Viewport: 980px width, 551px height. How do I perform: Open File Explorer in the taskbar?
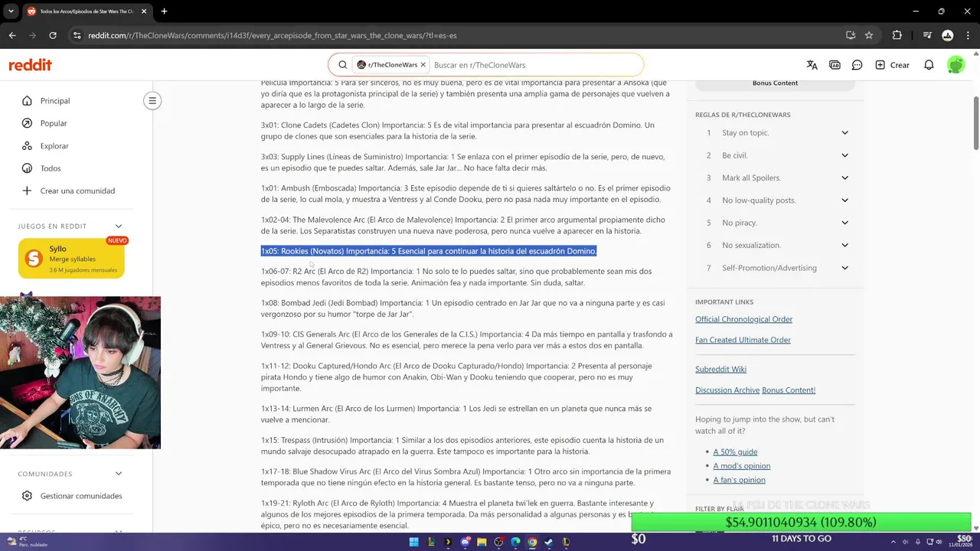pos(482,542)
